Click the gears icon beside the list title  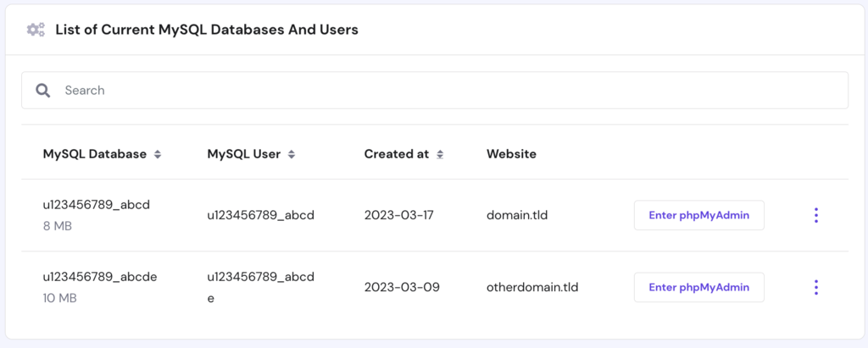[x=36, y=30]
